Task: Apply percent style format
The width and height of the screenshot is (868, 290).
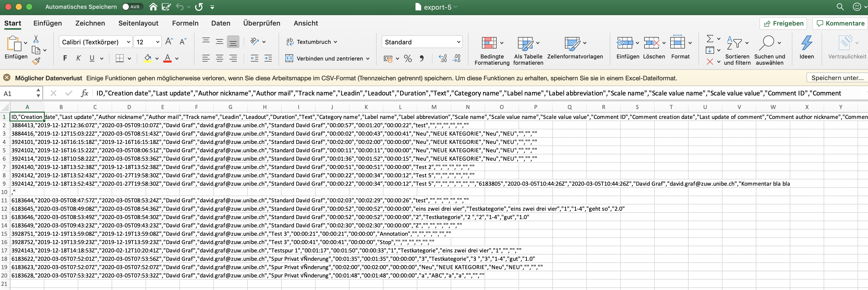Action: (408, 59)
